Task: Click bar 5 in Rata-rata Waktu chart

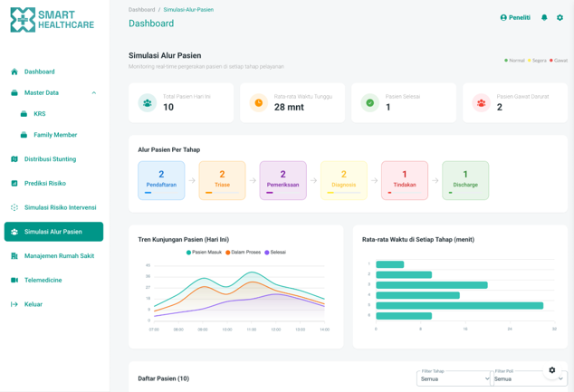Action: pos(459,306)
